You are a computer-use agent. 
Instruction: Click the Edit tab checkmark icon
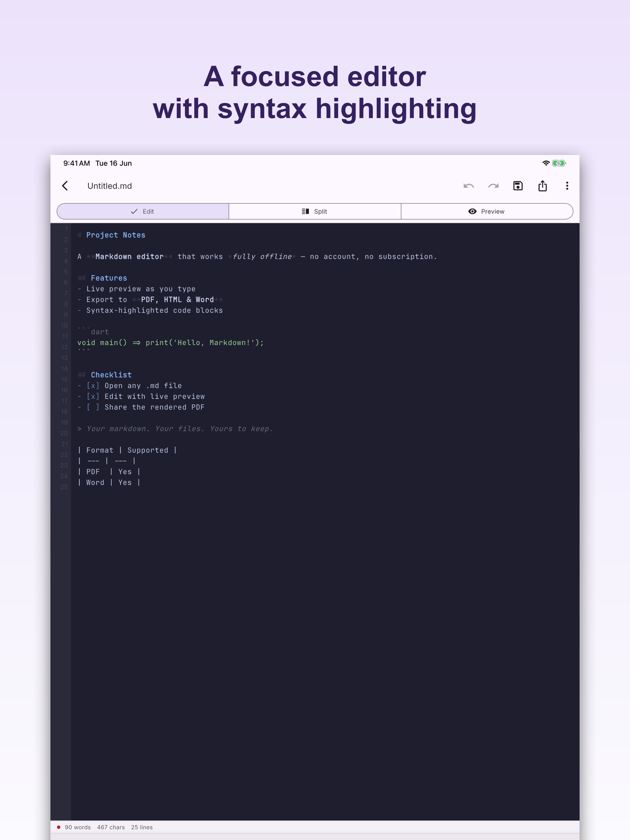[134, 212]
